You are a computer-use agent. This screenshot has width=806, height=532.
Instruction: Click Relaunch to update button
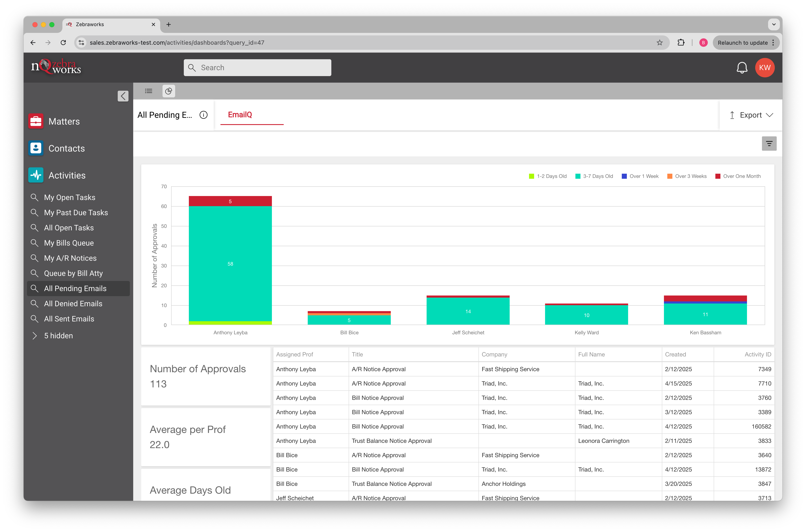coord(743,43)
